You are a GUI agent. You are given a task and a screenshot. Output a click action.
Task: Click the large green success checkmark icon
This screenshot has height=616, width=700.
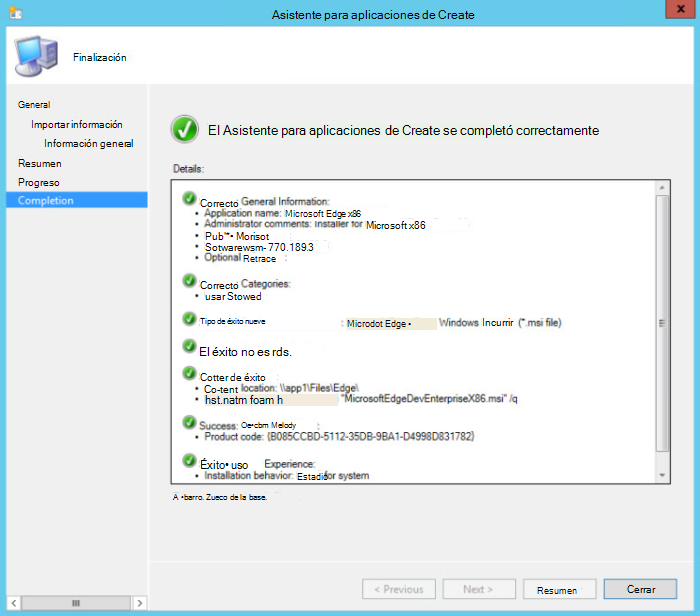point(185,129)
